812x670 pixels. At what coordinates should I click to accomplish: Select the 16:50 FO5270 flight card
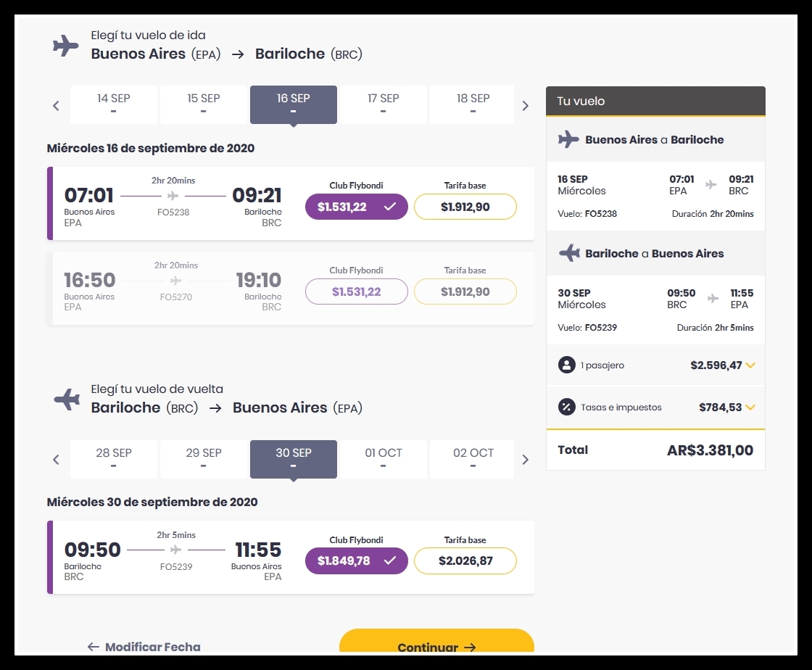(291, 289)
